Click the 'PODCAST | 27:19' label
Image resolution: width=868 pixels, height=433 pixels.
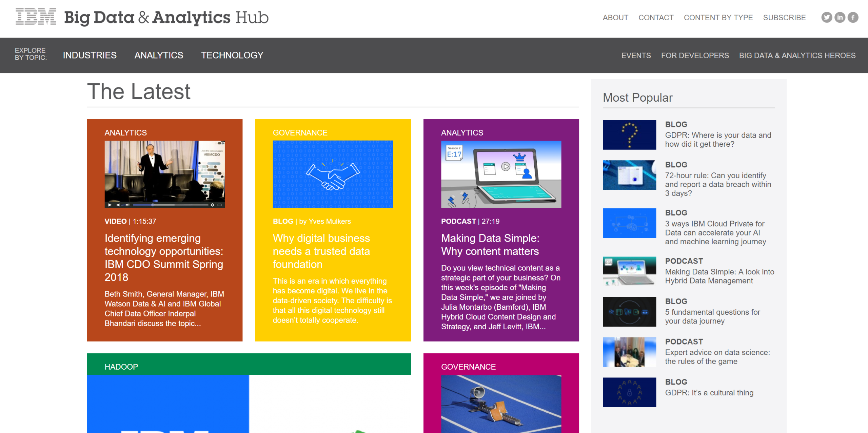(470, 221)
